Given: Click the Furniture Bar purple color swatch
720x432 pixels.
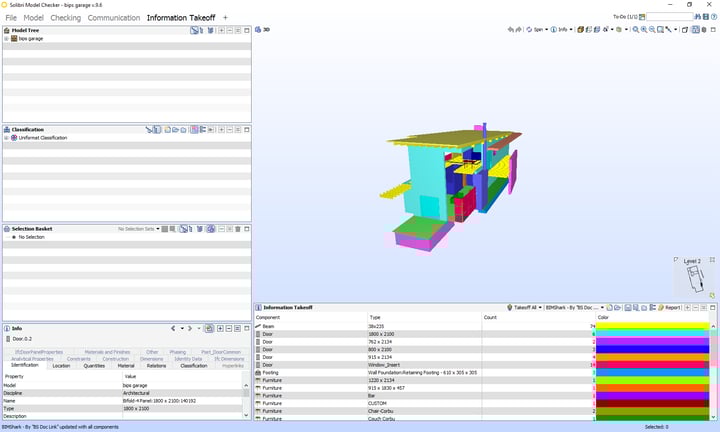Looking at the screenshot, I should [x=652, y=396].
